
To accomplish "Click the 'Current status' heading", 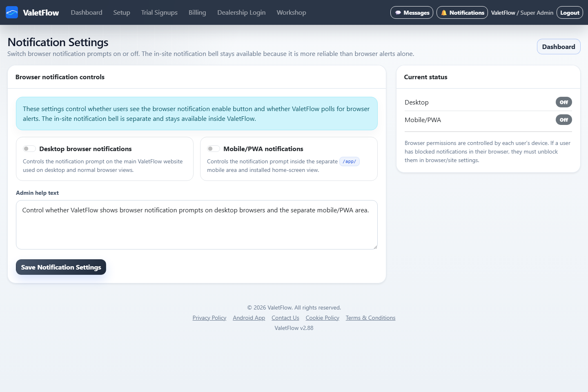I will point(426,77).
